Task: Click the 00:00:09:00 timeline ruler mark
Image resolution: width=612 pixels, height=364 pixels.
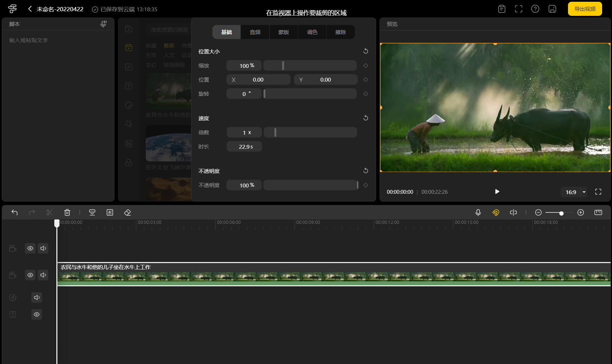Action: click(308, 222)
